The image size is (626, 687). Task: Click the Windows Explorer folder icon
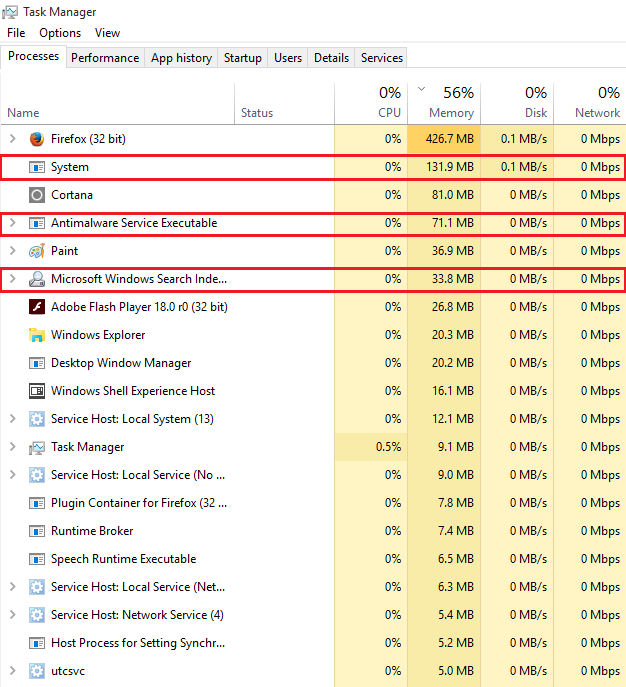(37, 335)
